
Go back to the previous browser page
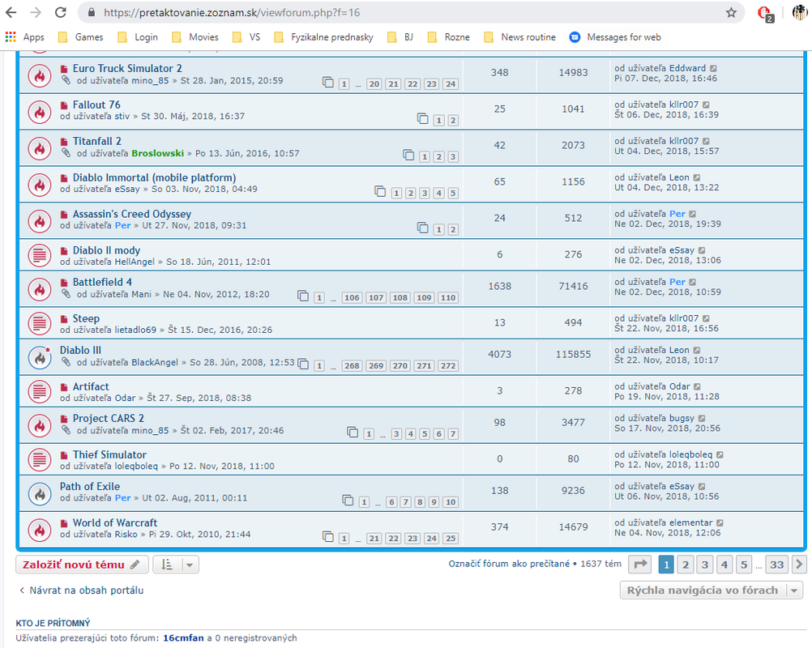[x=11, y=12]
